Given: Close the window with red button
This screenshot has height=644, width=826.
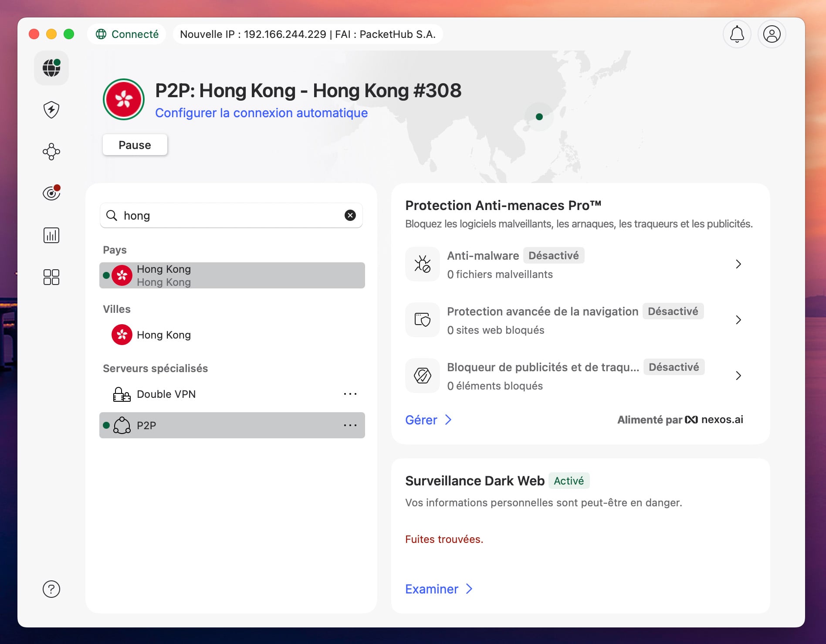Looking at the screenshot, I should [34, 34].
